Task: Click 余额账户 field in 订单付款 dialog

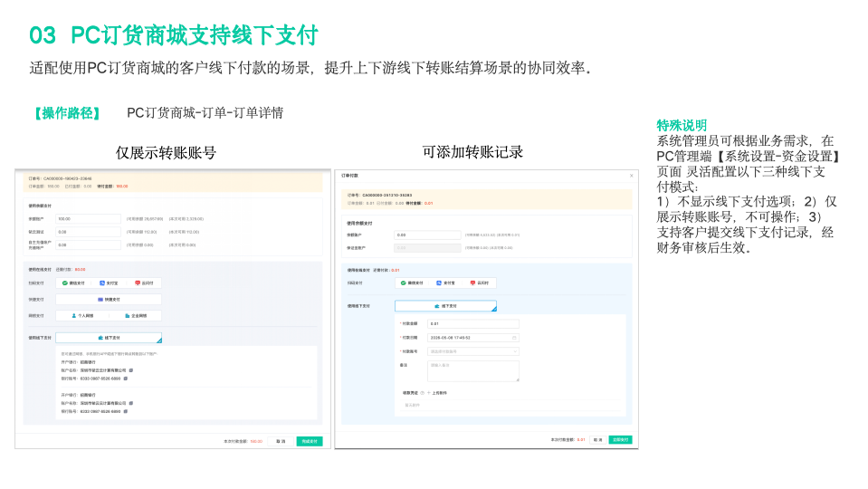Action: tap(427, 235)
